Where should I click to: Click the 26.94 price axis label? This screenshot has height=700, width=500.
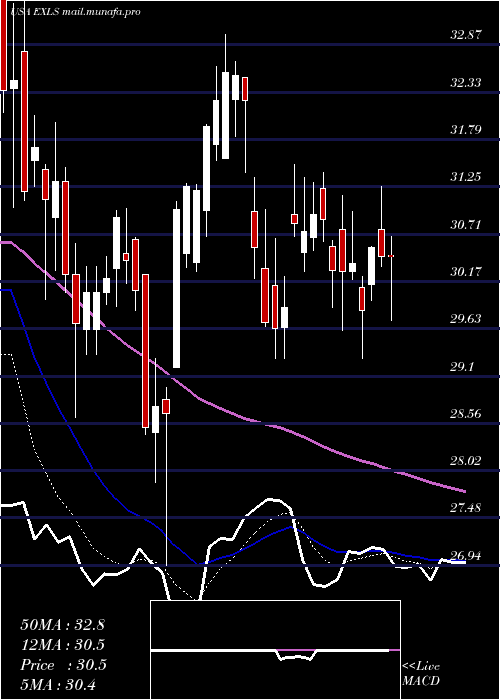(466, 555)
